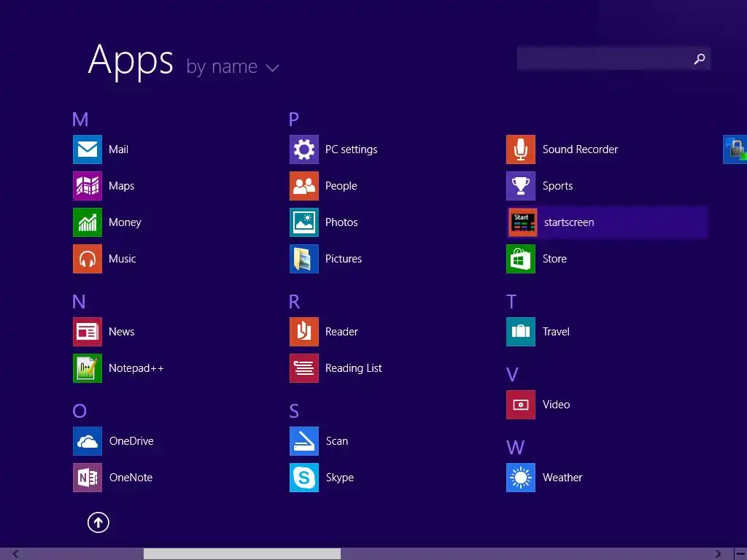Click the 'PC settings' label text
The image size is (747, 560).
(x=351, y=150)
